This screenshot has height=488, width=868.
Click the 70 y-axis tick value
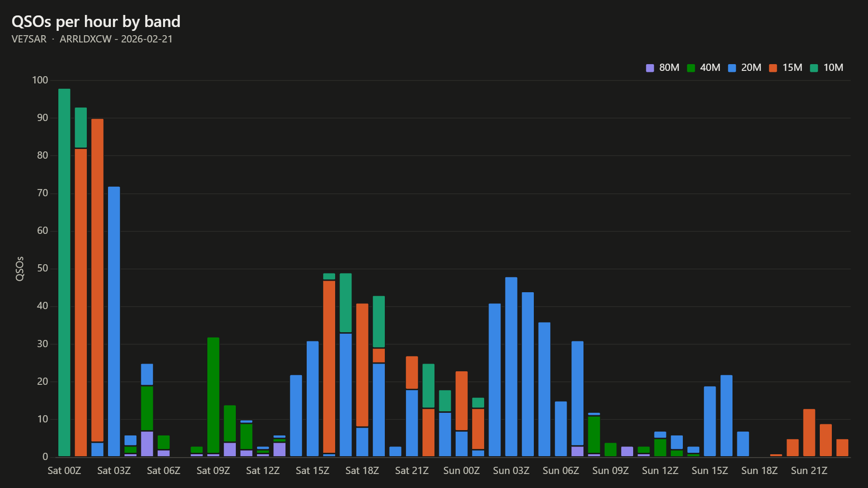pos(42,193)
